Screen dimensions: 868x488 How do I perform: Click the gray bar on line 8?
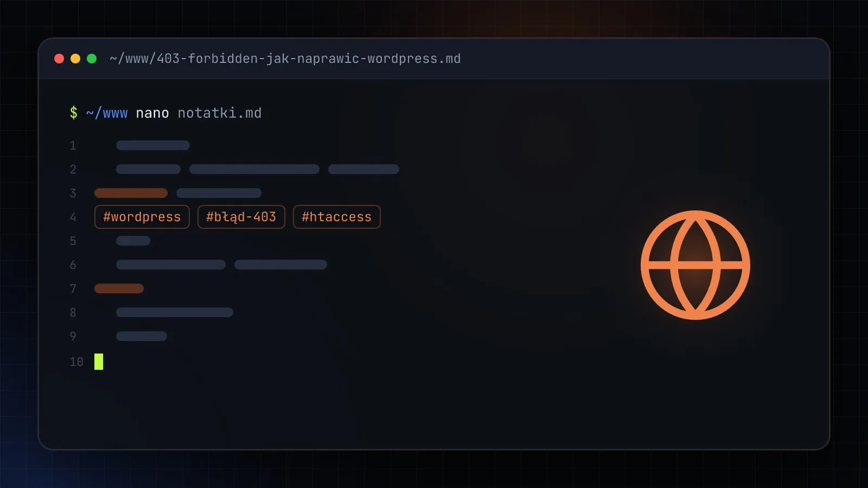coord(175,312)
